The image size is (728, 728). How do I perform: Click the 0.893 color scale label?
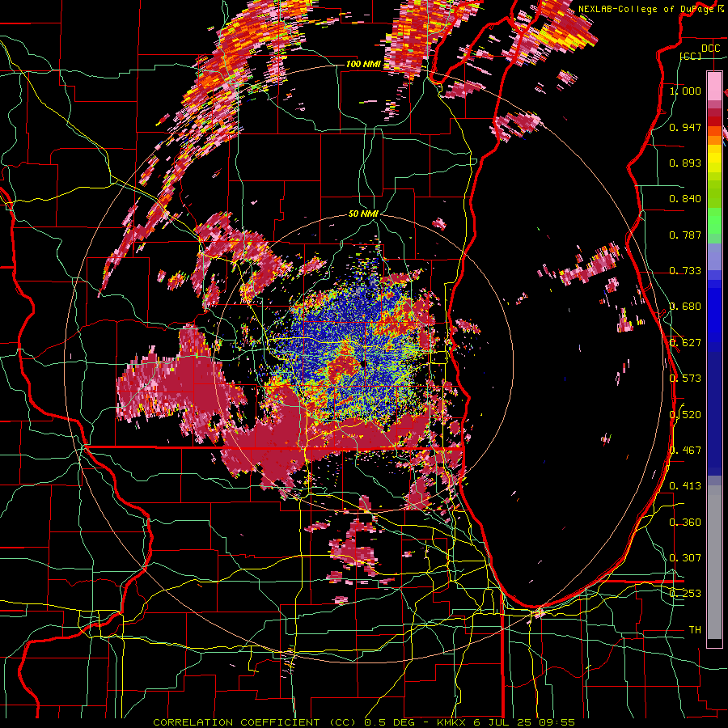pyautogui.click(x=685, y=163)
